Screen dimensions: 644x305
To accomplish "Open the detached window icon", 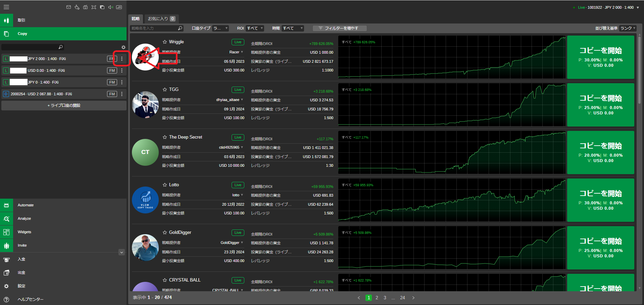I will [102, 7].
